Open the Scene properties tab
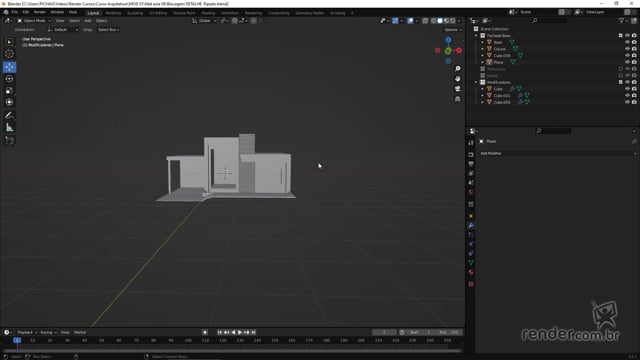This screenshot has width=640, height=360. pos(471,183)
